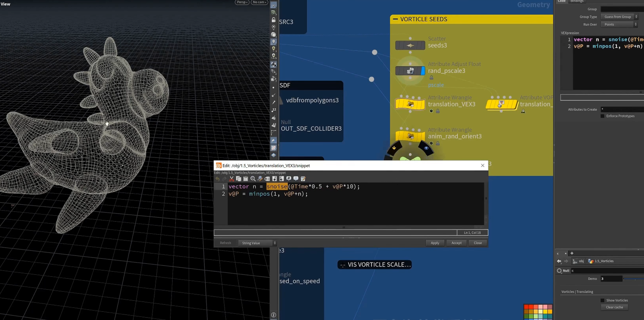Image resolution: width=644 pixels, height=320 pixels.
Task: Click the Accept button
Action: point(456,243)
